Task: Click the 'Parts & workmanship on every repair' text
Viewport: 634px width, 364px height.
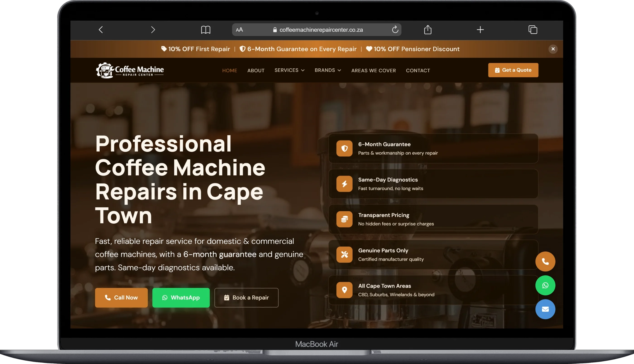Action: click(398, 153)
